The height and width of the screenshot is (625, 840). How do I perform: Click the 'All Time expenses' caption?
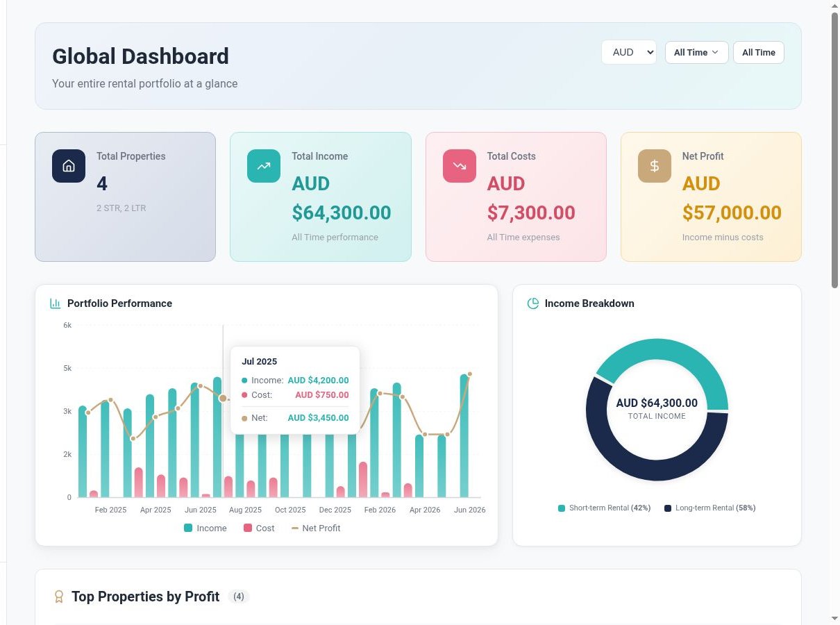(x=523, y=237)
